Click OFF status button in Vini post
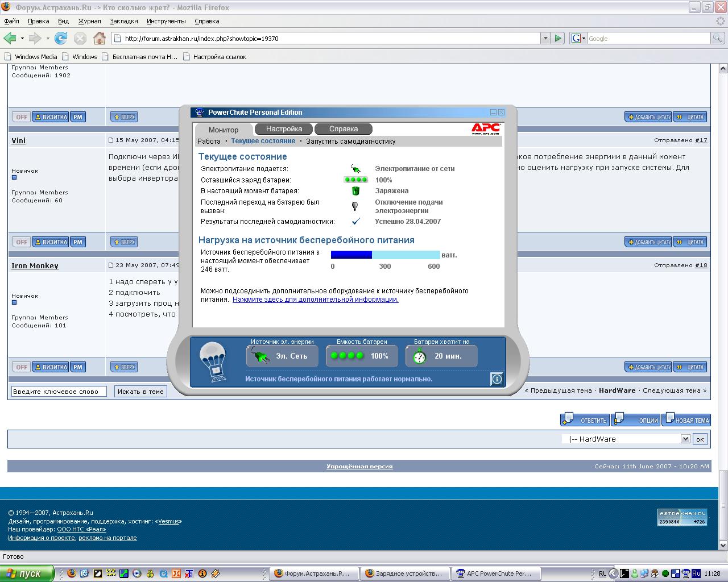 (22, 242)
